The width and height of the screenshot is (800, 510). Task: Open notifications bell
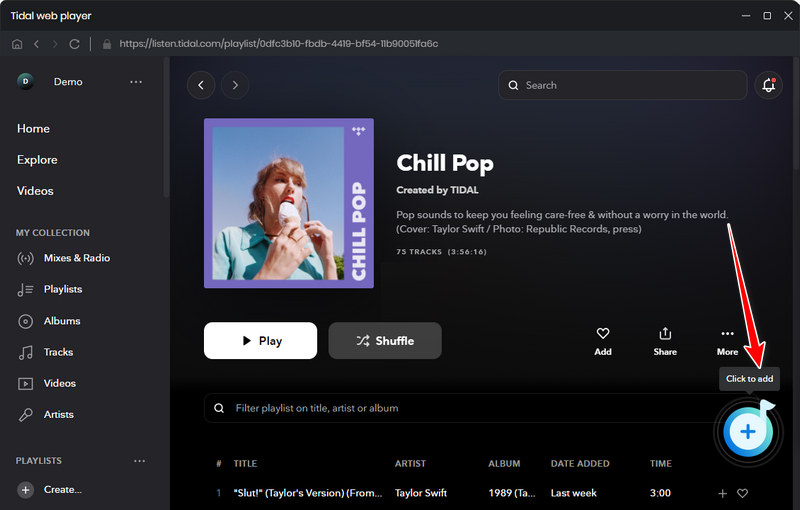tap(768, 85)
